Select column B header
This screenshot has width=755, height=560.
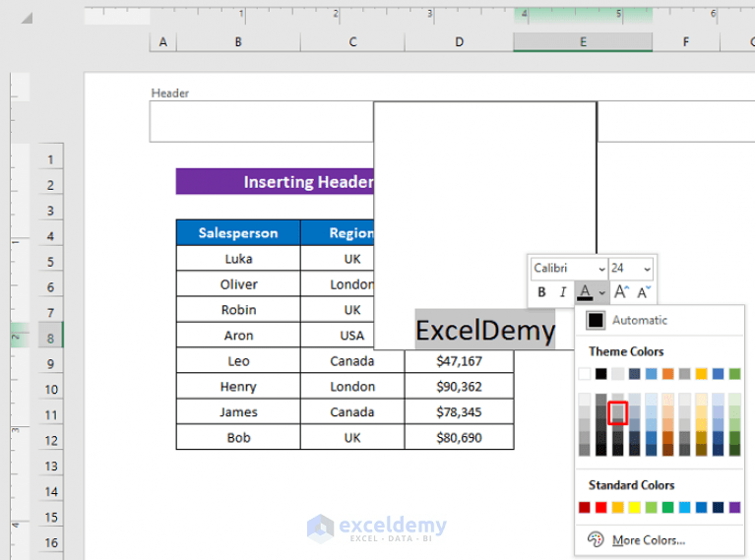238,42
